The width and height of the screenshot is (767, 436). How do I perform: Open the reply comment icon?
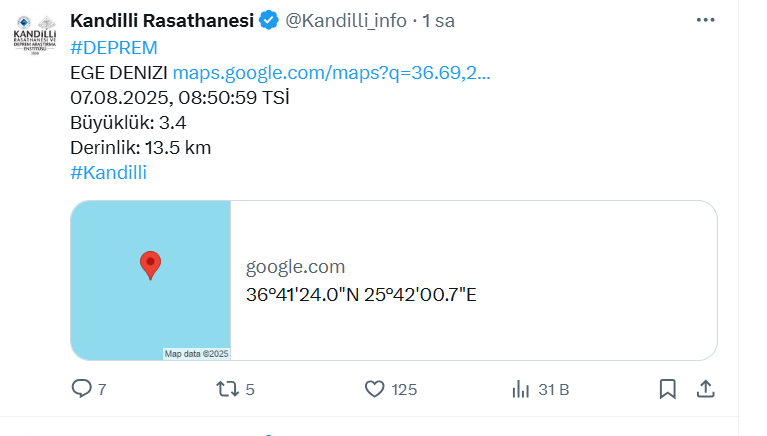(81, 389)
